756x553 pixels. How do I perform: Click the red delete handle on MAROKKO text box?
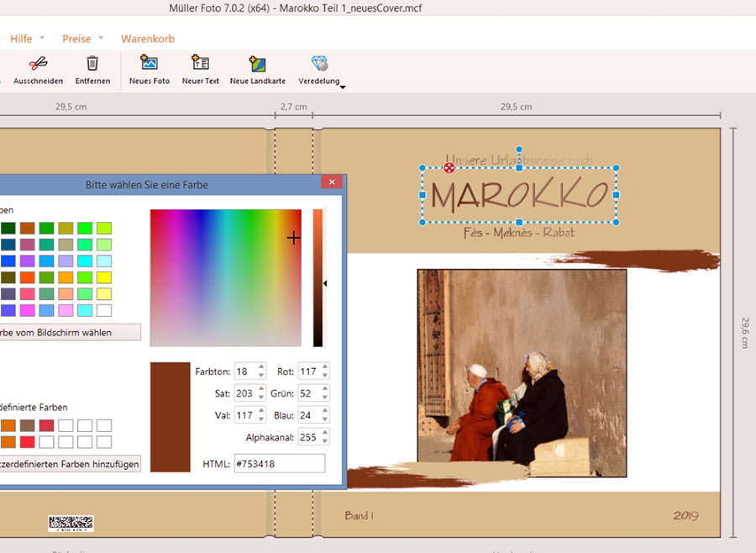tap(449, 168)
